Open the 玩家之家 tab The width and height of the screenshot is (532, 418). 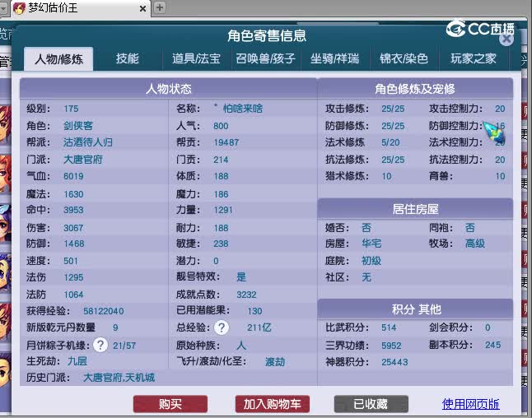point(474,58)
